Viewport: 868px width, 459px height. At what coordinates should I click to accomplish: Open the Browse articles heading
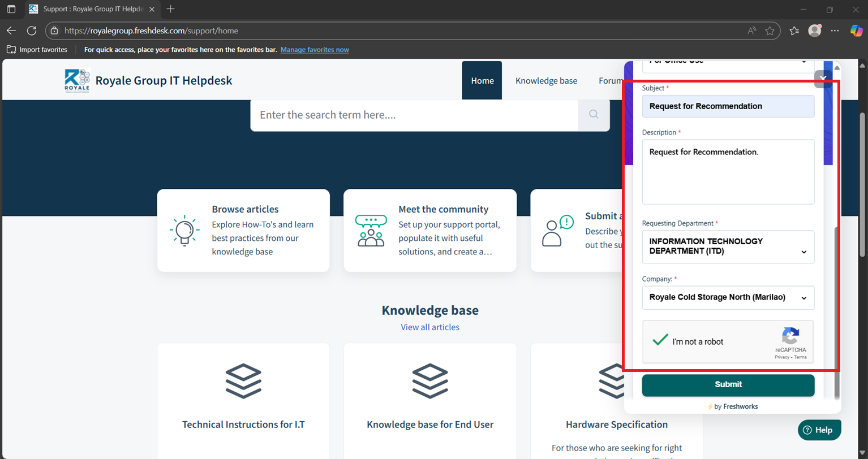245,209
